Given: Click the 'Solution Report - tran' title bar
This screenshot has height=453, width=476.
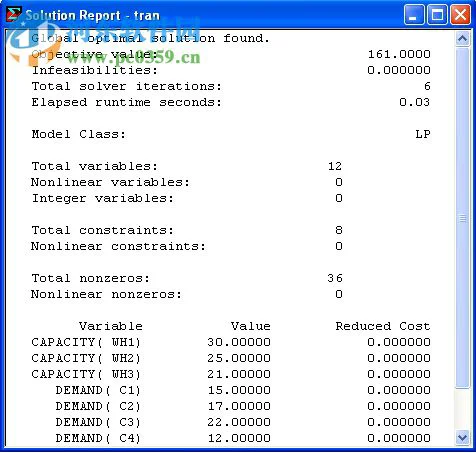Looking at the screenshot, I should 213,15.
